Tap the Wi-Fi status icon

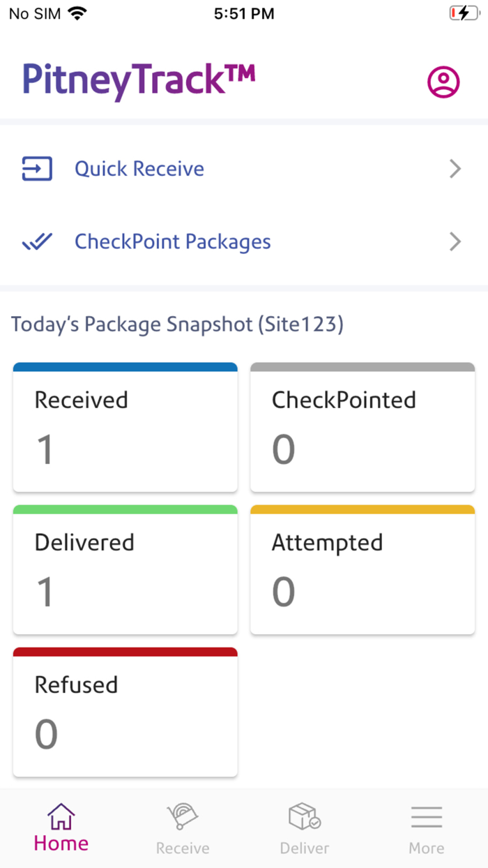coord(77,13)
